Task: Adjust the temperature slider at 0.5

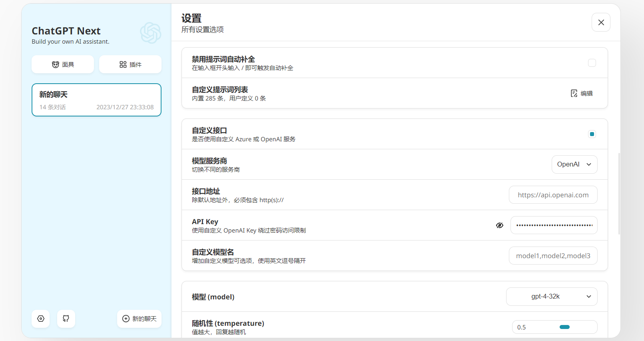Action: click(x=564, y=327)
